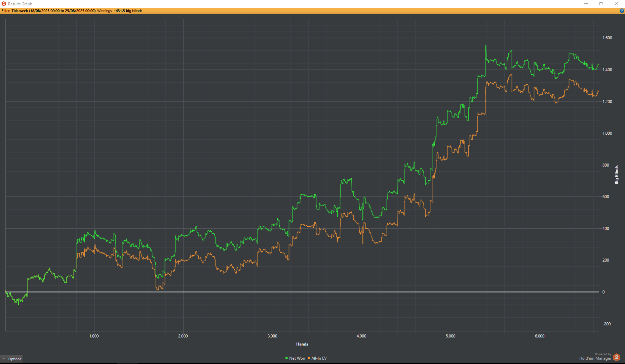Toggle the All-In EV legend entry
The width and height of the screenshot is (625, 364).
tap(317, 358)
